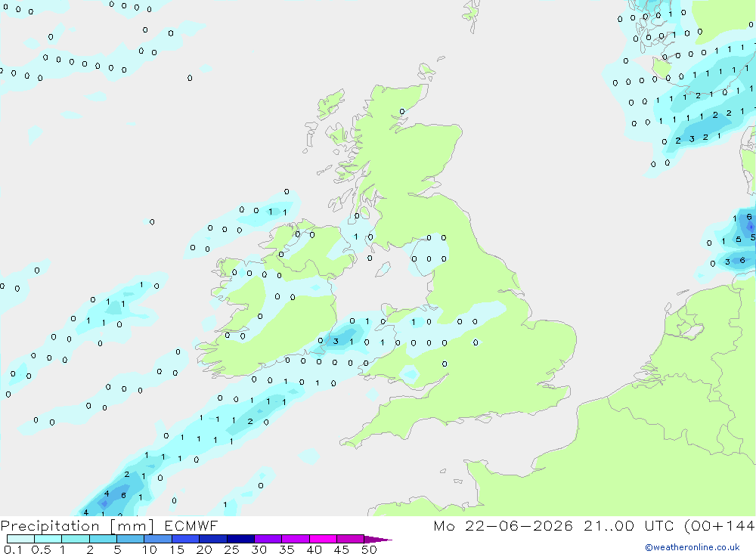Click the '0.5' legend scale label
The height and width of the screenshot is (554, 756).
[x=41, y=549]
